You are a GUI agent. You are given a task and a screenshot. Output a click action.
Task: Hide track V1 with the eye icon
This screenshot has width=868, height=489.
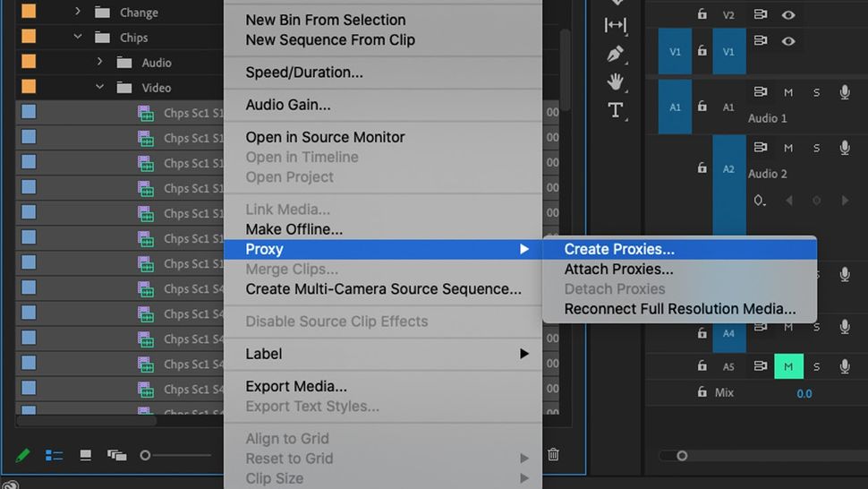click(788, 41)
